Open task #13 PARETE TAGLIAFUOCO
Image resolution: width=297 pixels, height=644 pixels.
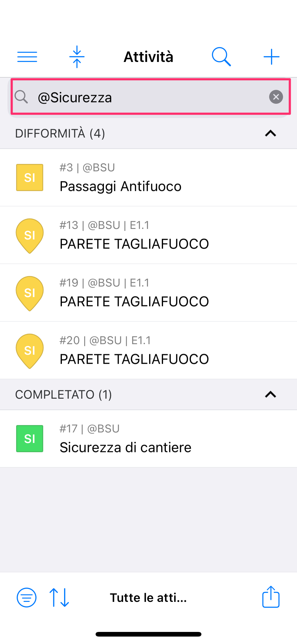coord(148,235)
